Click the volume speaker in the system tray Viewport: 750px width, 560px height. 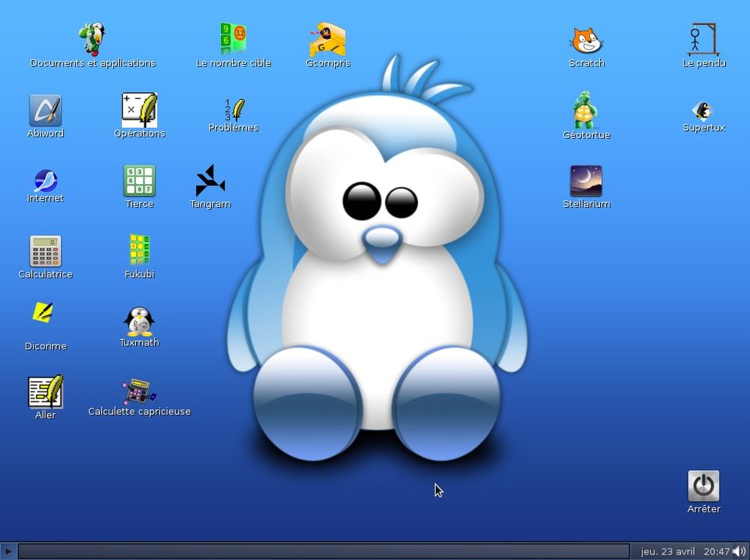point(738,551)
